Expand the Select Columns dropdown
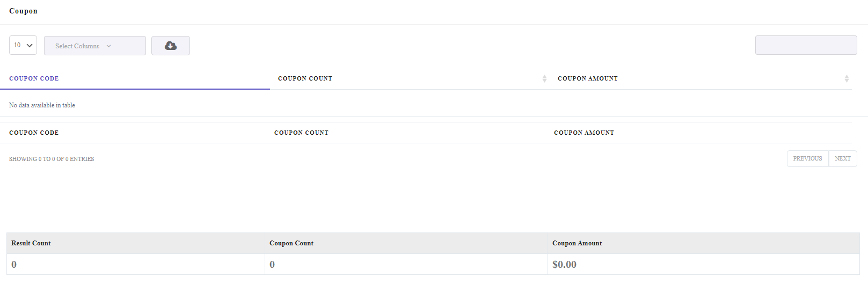Viewport: 868px width, 284px height. point(95,46)
